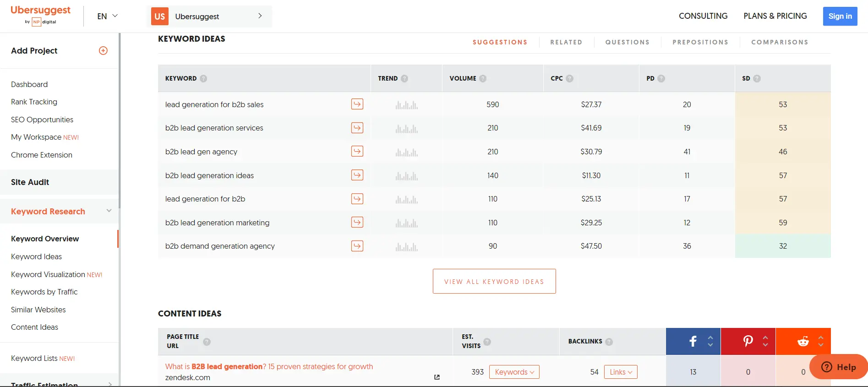Click the TREND column help icon
The image size is (868, 387).
[404, 78]
